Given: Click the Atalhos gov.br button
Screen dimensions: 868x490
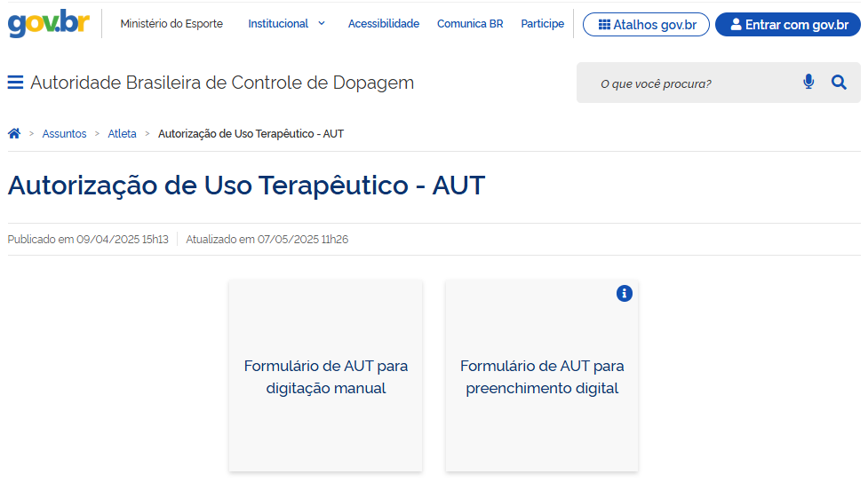Looking at the screenshot, I should pyautogui.click(x=646, y=24).
